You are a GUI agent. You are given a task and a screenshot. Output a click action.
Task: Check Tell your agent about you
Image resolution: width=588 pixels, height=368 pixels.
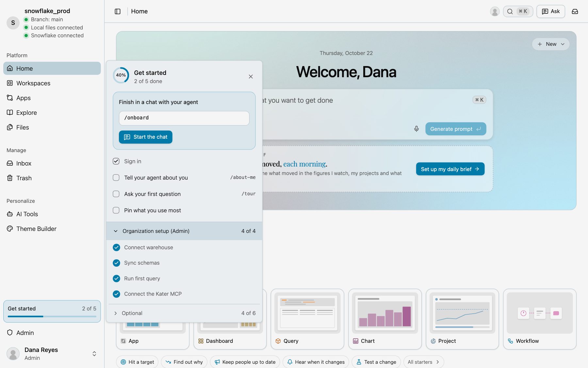[116, 178]
